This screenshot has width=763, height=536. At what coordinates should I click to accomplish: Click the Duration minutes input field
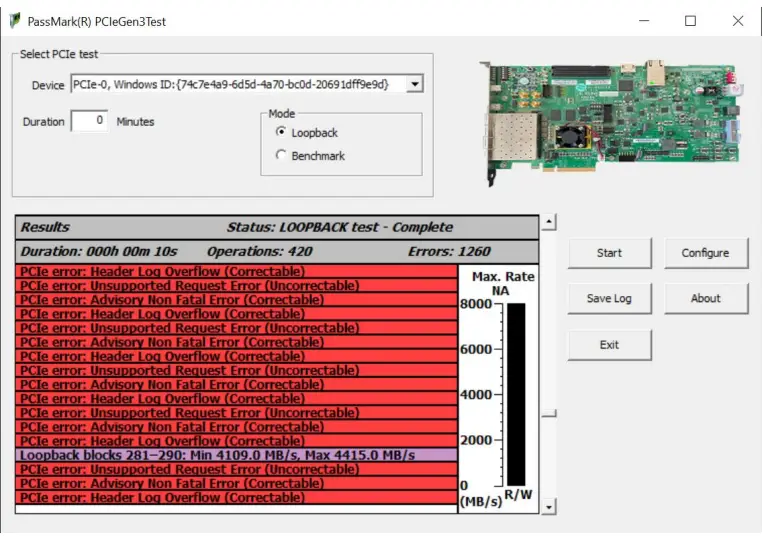89,121
